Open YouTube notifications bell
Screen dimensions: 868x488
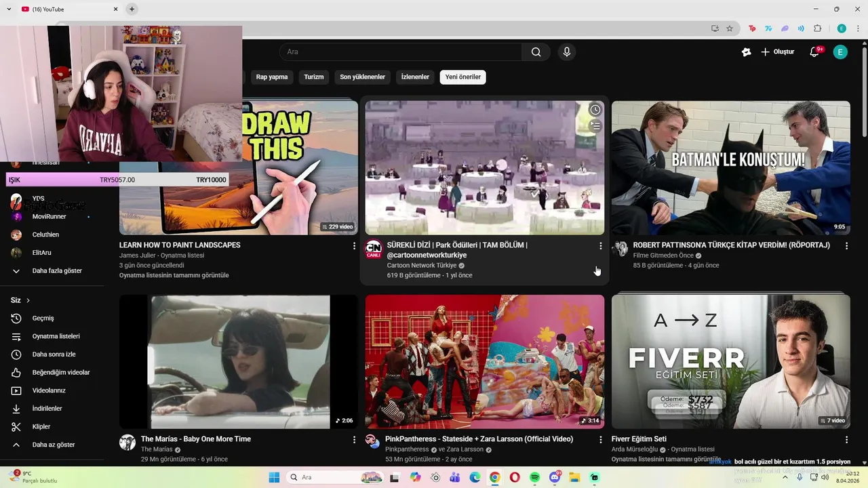click(815, 52)
